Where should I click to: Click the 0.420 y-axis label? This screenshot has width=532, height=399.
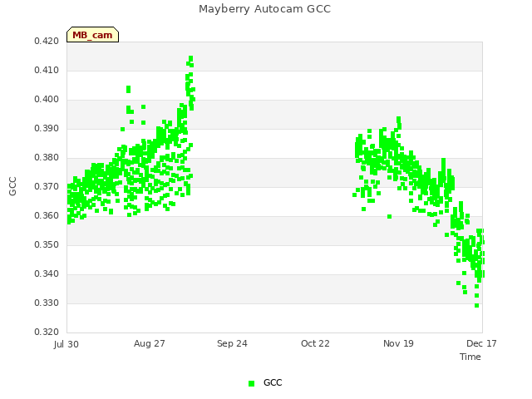point(47,42)
